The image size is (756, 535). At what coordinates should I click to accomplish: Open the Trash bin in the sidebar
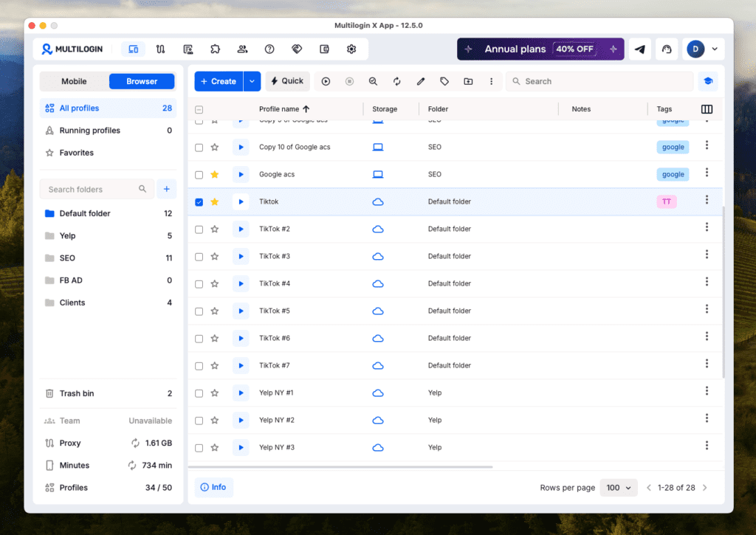pos(108,393)
